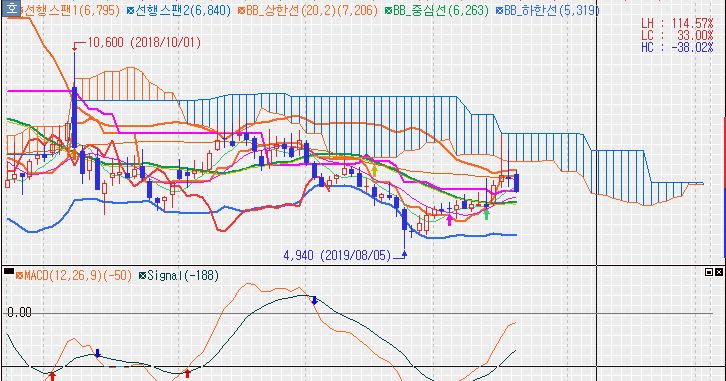Toggle the BB_중심선 indicator checkbox

(389, 10)
